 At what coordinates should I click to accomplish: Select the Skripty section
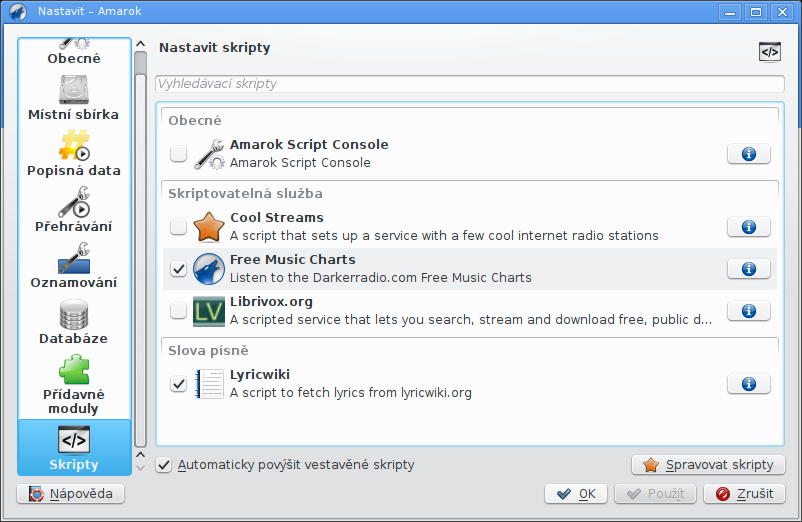pos(74,448)
